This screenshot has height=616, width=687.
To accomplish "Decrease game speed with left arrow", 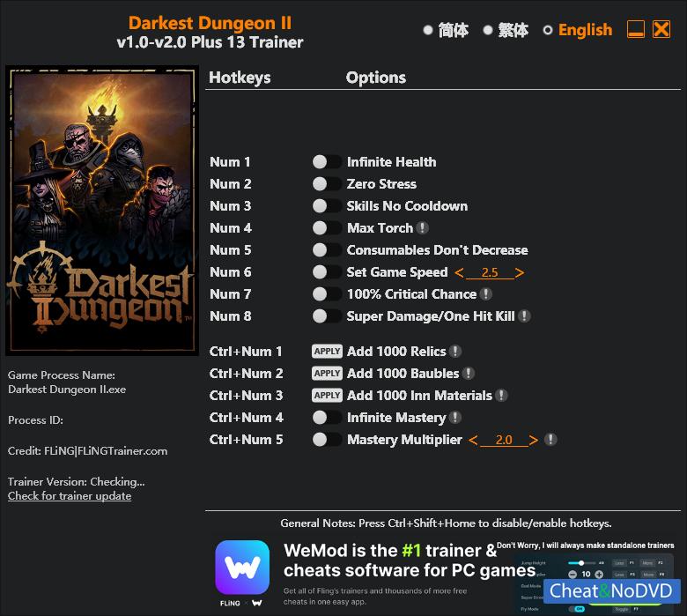I will (x=459, y=272).
